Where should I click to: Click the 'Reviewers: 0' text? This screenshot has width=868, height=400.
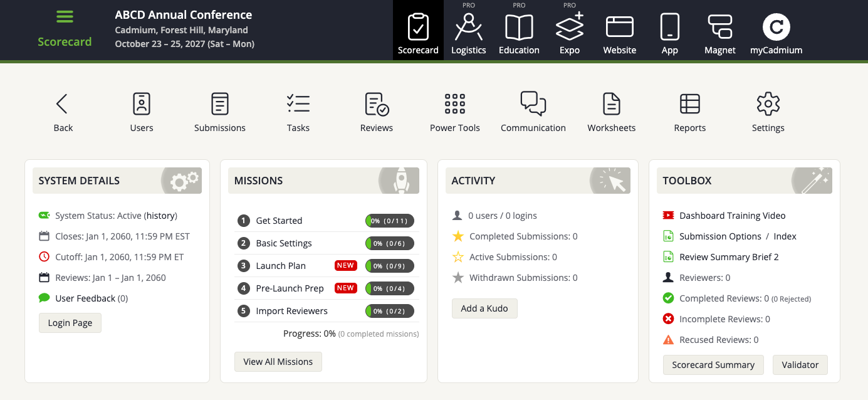tap(705, 278)
